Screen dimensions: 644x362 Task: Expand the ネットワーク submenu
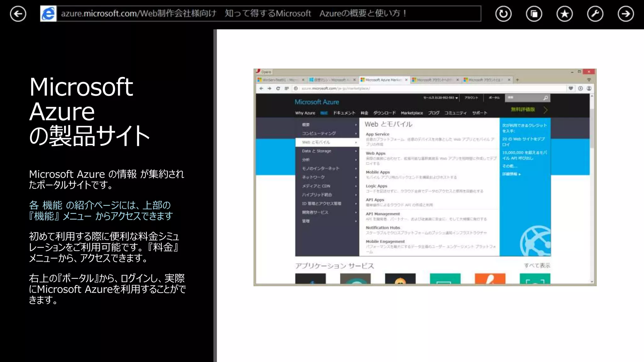point(327,177)
